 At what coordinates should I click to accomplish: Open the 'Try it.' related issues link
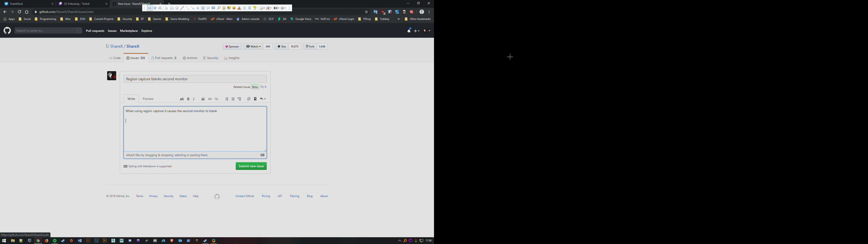264,87
